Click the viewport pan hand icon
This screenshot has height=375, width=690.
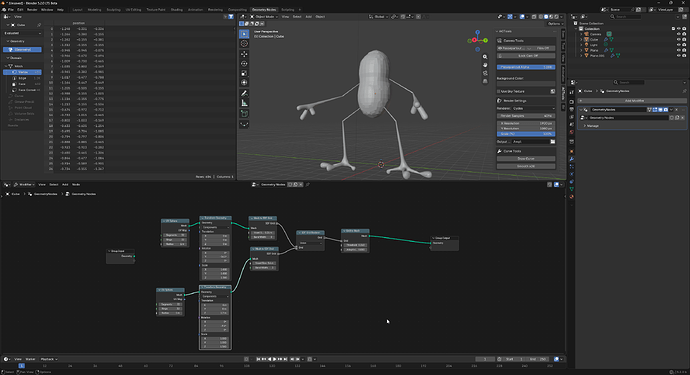point(485,65)
